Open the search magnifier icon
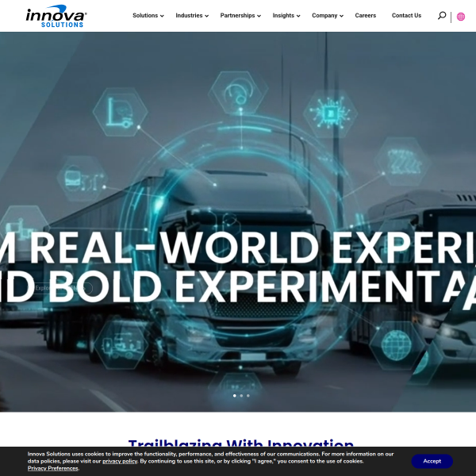 coord(442,16)
